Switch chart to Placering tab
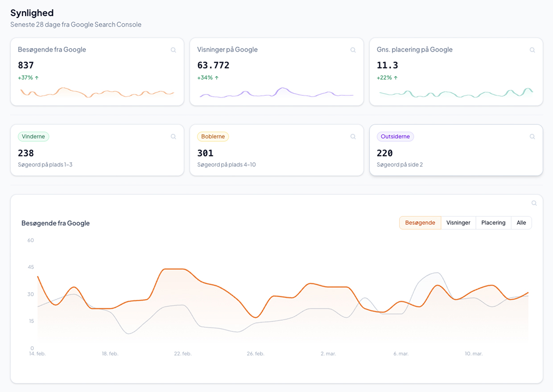 493,223
